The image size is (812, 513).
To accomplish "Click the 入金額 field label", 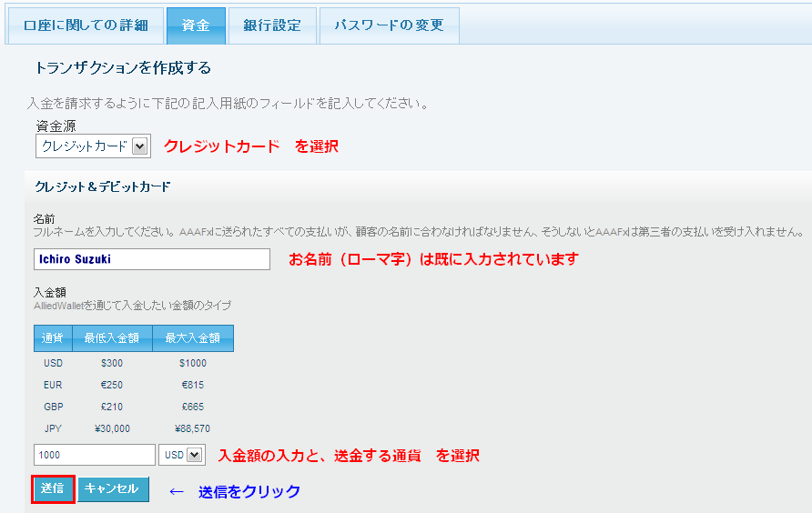I will coord(50,293).
